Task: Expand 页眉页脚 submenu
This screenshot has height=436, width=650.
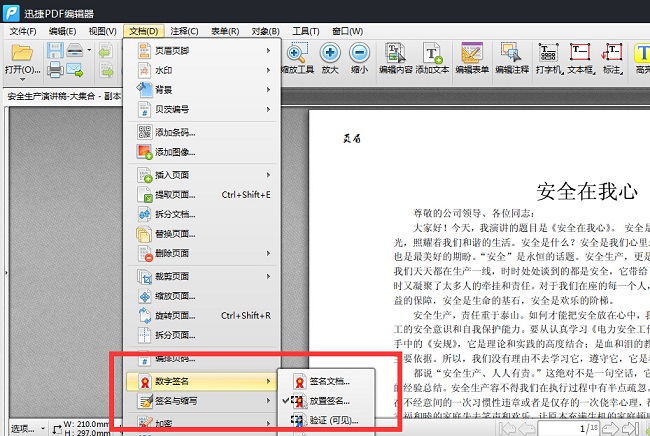Action: (202, 51)
